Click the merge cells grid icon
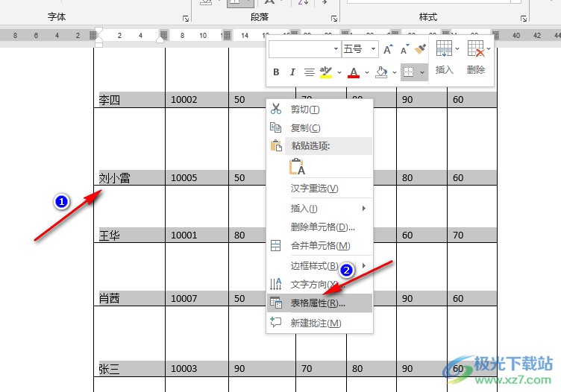The image size is (561, 392). click(275, 245)
